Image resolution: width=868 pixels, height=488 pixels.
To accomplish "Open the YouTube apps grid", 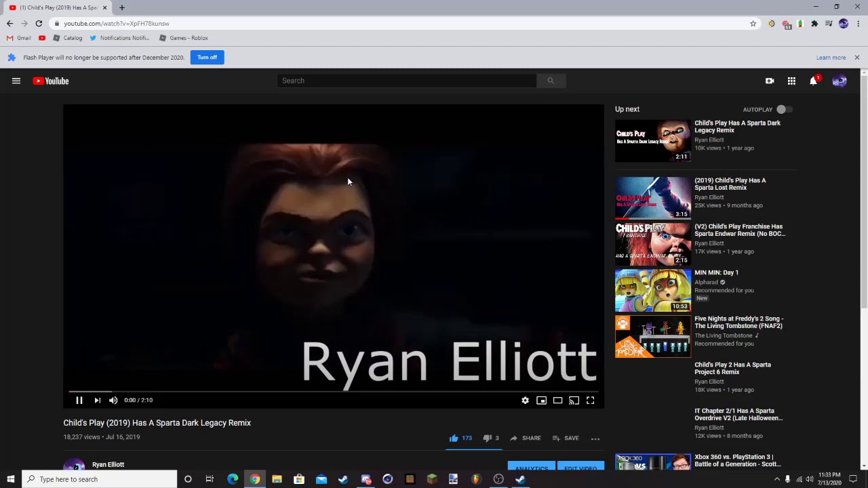I will click(x=791, y=81).
